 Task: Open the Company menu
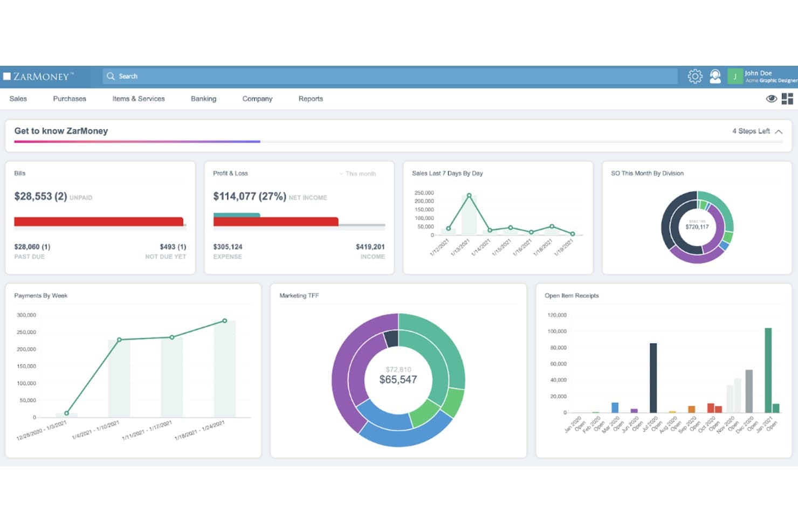click(x=257, y=99)
